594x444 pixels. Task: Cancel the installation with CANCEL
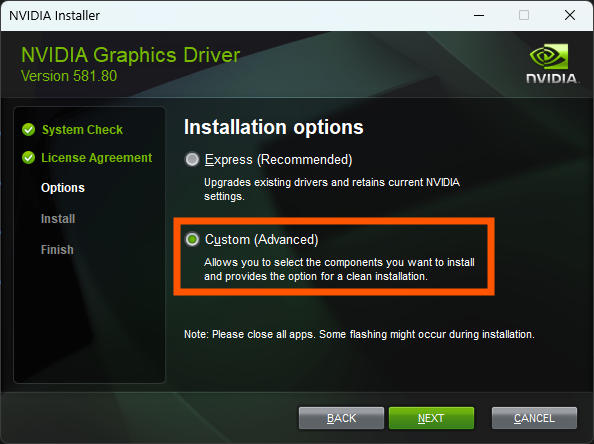coord(534,418)
